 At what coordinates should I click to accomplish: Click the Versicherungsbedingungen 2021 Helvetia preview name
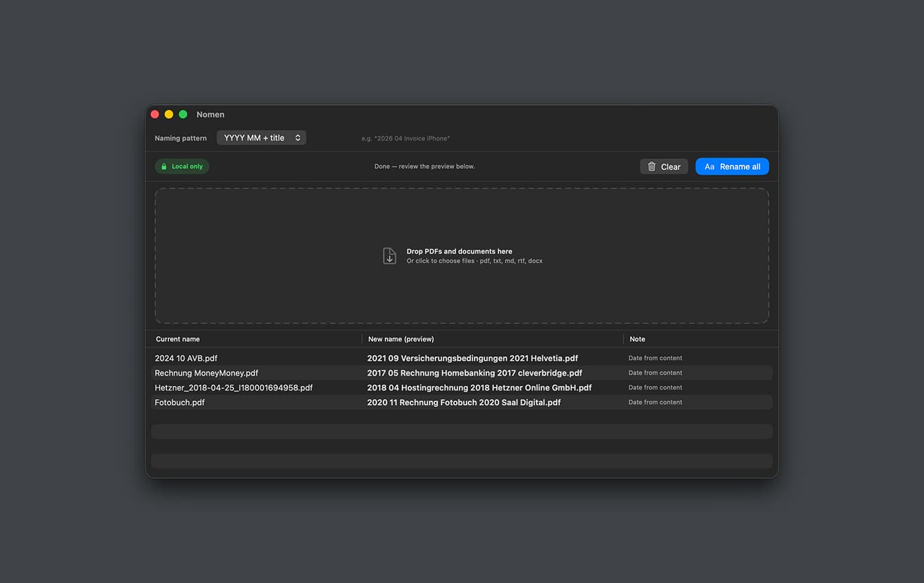(472, 358)
